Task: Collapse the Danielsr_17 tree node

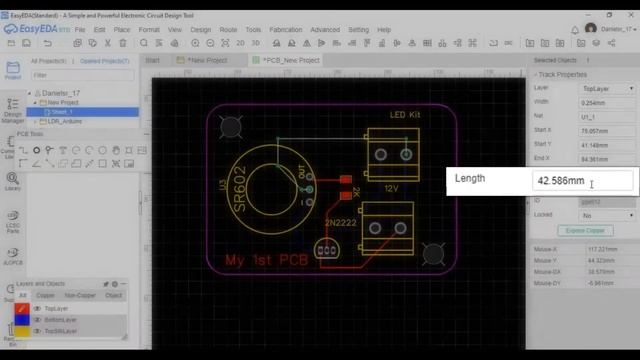Action: (29, 93)
